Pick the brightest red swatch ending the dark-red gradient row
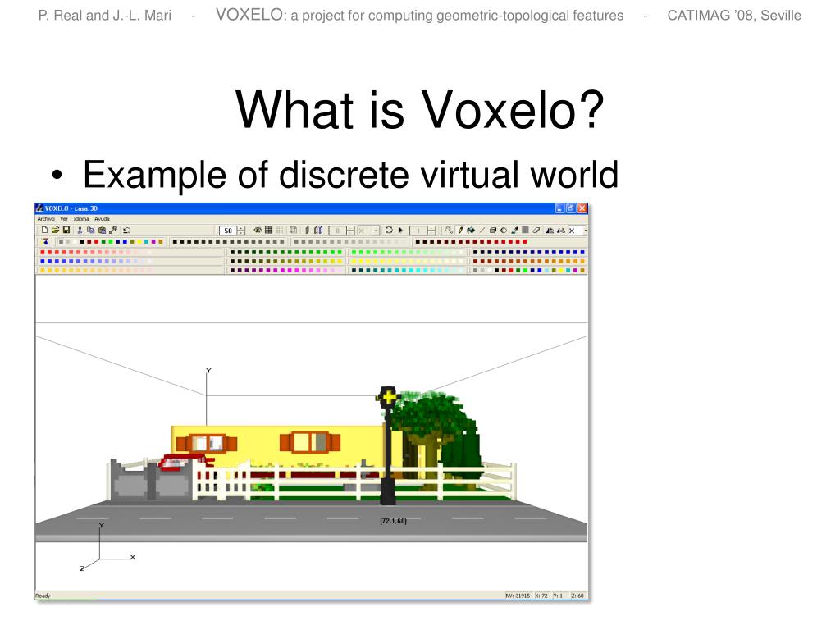The image size is (840, 630). tap(524, 242)
